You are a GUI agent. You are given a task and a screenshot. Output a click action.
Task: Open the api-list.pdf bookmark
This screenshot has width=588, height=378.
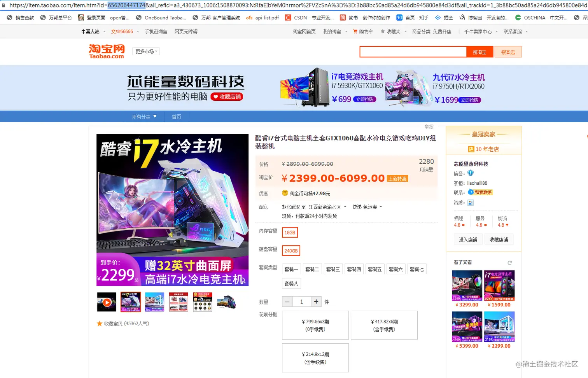click(262, 18)
